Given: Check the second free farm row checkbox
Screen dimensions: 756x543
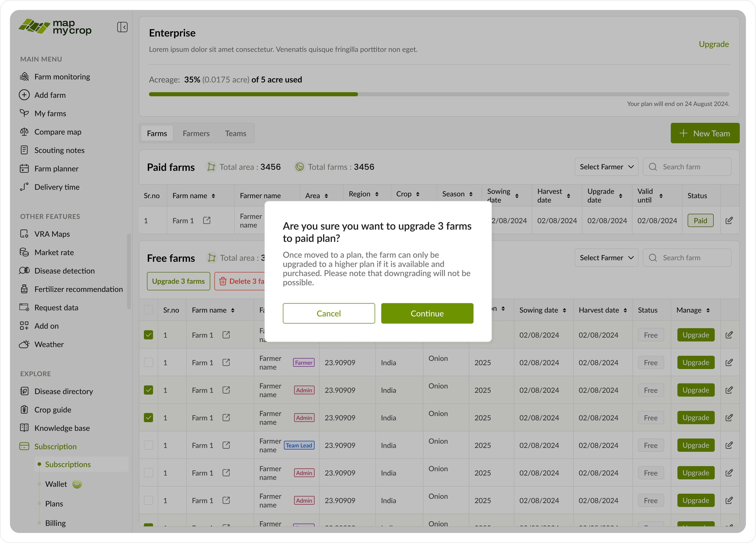Looking at the screenshot, I should (148, 363).
